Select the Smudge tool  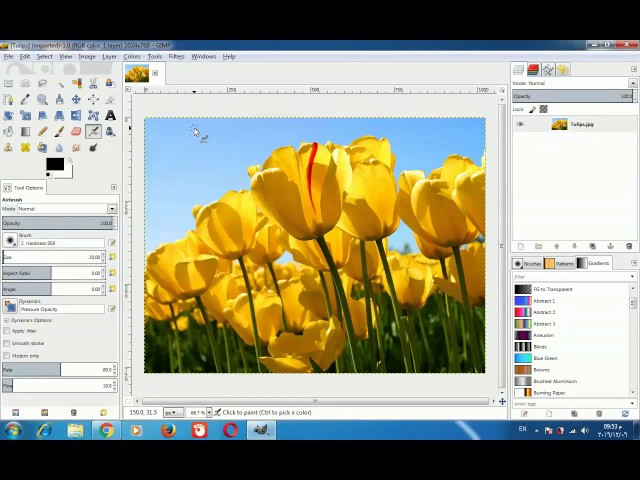pos(76,147)
